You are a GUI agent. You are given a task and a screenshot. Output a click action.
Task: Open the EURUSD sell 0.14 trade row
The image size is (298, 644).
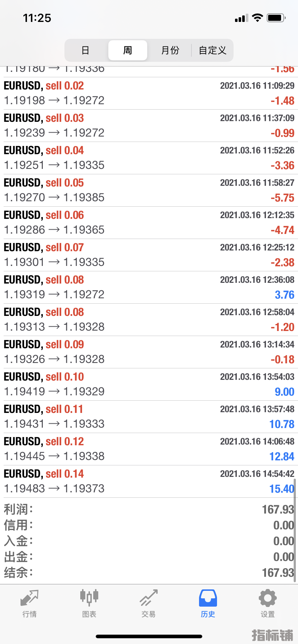[149, 482]
